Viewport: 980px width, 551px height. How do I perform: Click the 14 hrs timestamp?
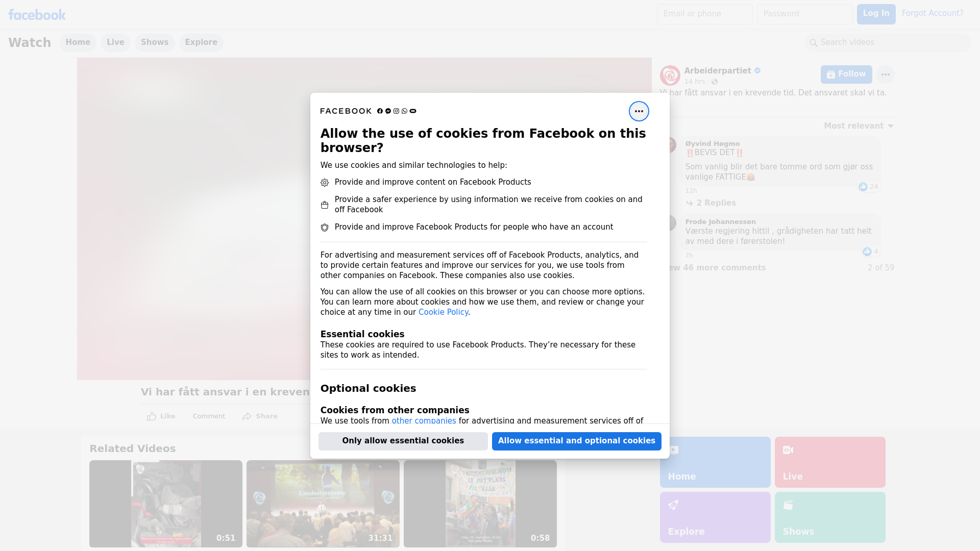pyautogui.click(x=694, y=82)
